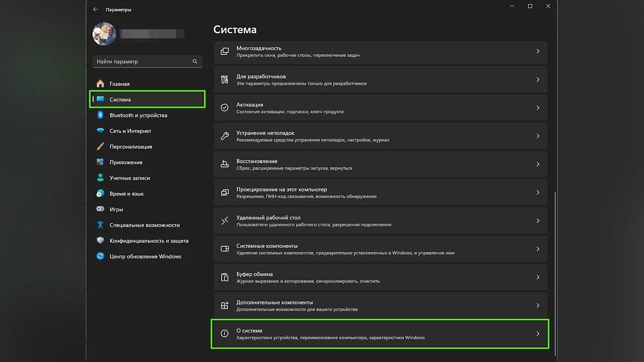Open the Учетные записи section
The width and height of the screenshot is (644, 362).
click(129, 178)
